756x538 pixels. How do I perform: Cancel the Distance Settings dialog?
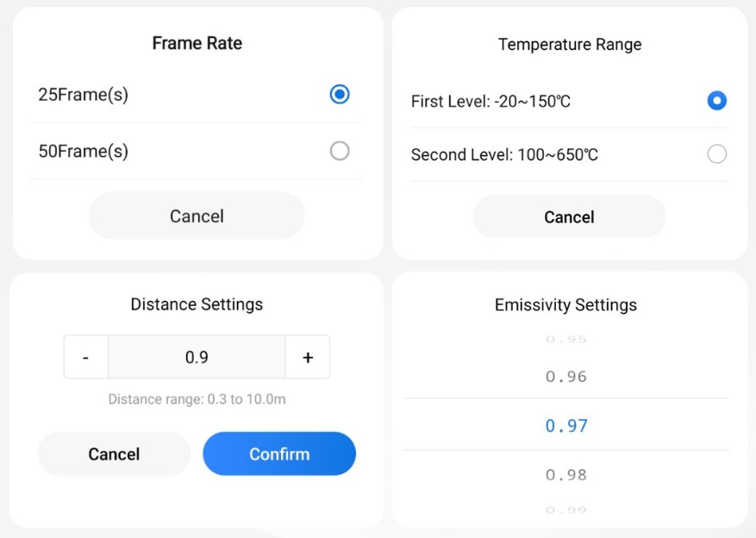coord(114,454)
